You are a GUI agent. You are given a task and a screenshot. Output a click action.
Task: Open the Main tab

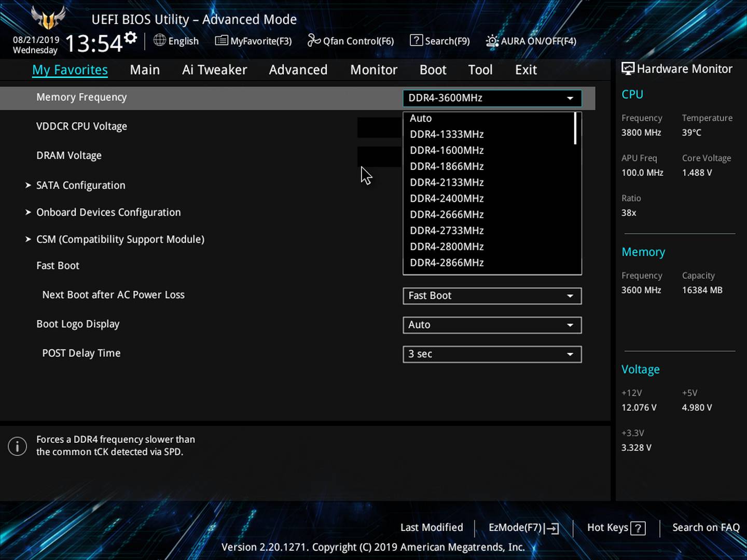(x=145, y=70)
